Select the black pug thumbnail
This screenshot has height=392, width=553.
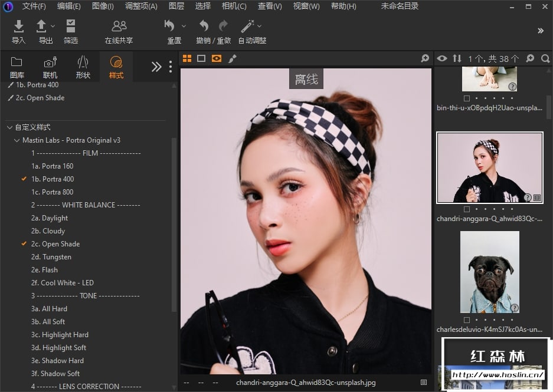point(489,271)
